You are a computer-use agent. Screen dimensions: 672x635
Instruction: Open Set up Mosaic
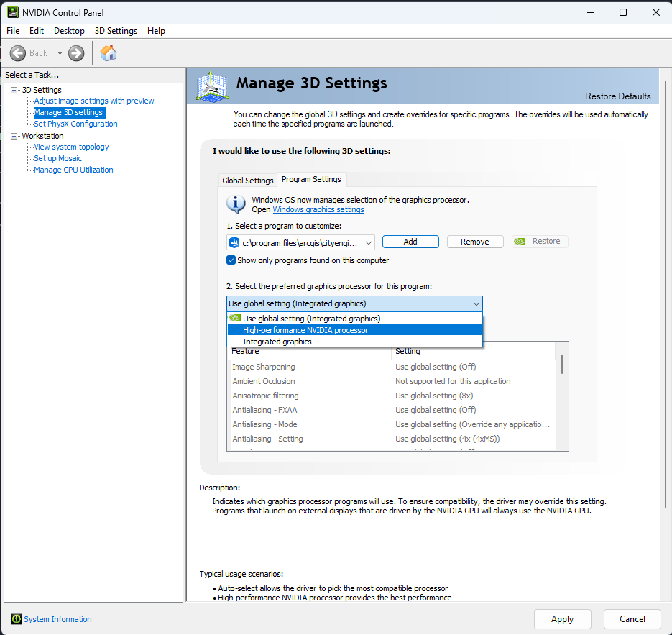point(57,158)
